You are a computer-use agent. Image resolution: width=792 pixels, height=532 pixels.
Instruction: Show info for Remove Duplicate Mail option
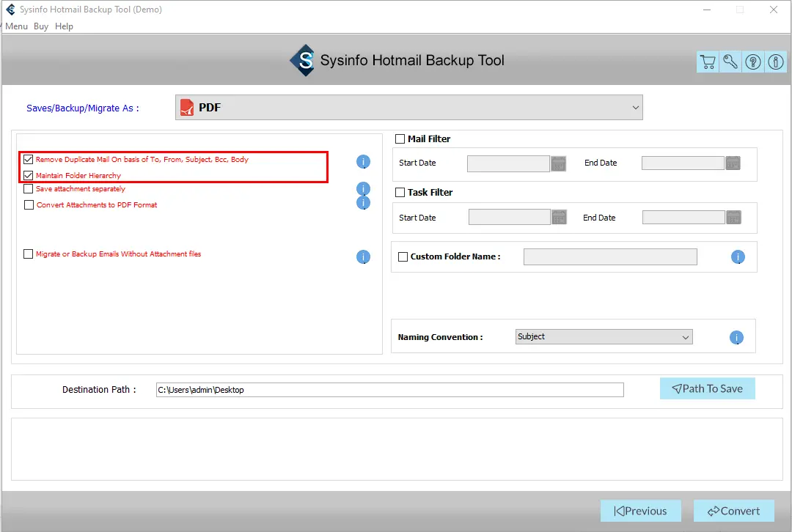(363, 161)
